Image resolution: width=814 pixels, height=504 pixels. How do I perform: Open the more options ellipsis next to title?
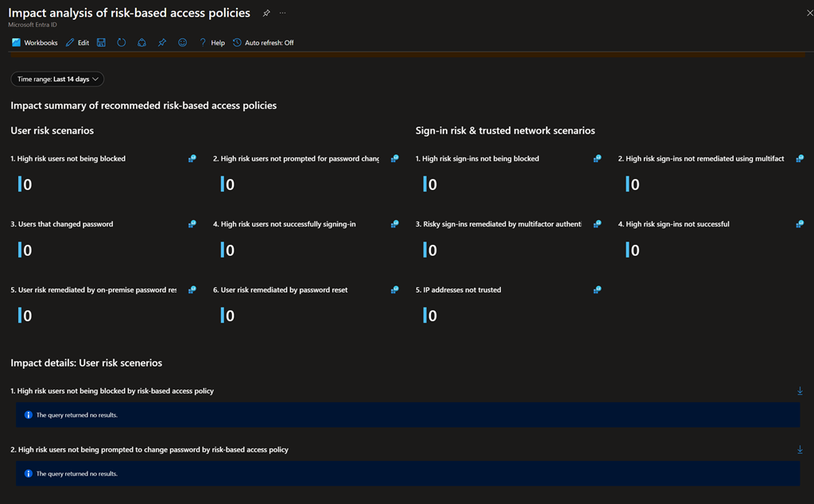pos(282,14)
